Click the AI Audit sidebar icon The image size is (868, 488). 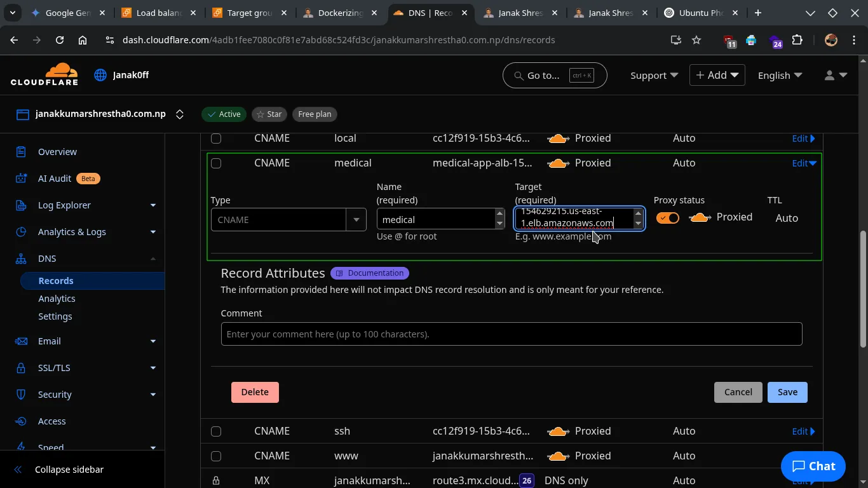pyautogui.click(x=21, y=179)
